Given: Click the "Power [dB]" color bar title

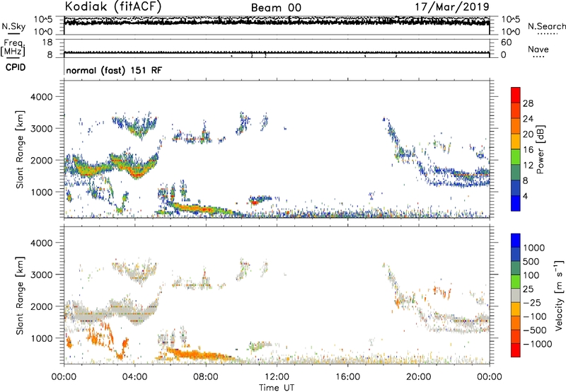Looking at the screenshot, I should click(x=540, y=149).
